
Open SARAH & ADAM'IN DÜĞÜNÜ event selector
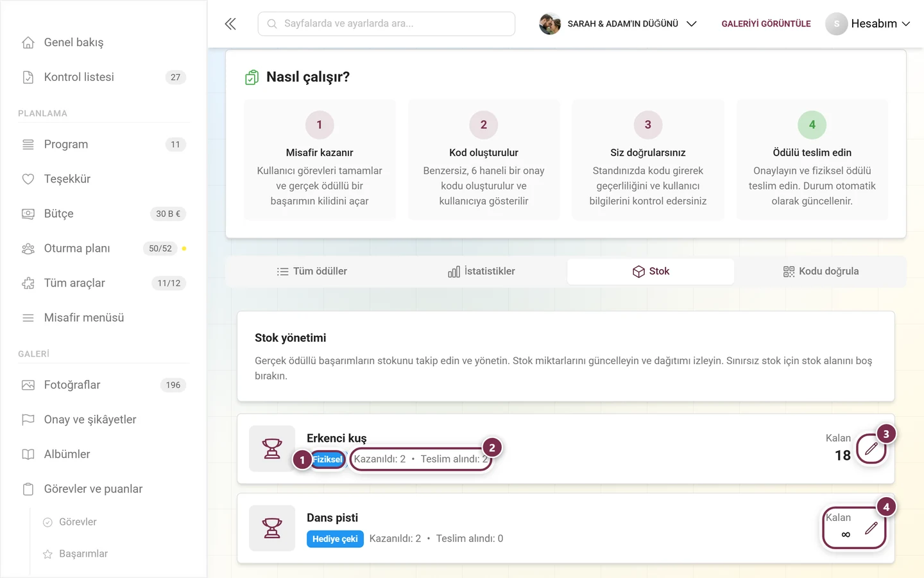pyautogui.click(x=618, y=24)
